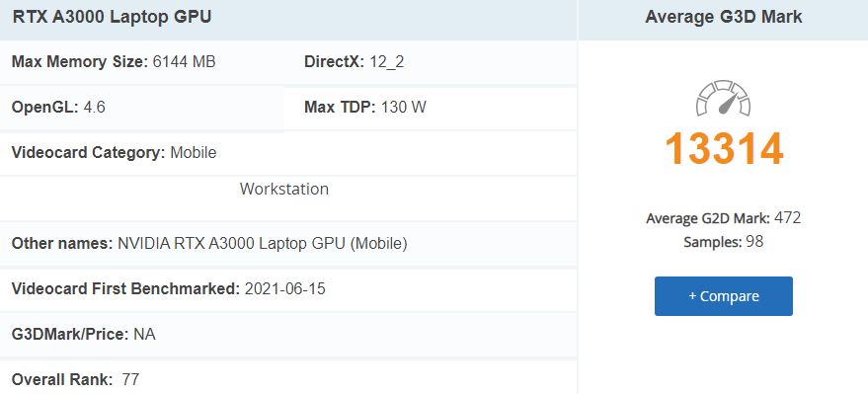Click the Samples 98 text

tap(724, 242)
